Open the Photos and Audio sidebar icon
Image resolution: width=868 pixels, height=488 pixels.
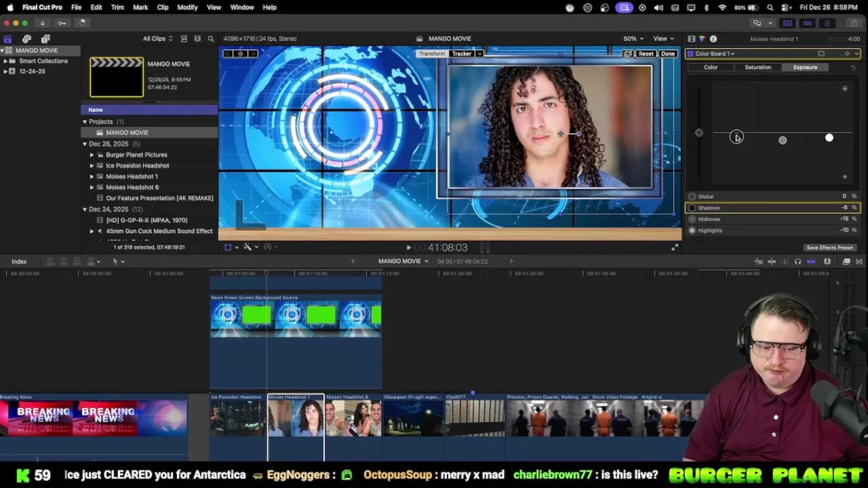[x=26, y=39]
